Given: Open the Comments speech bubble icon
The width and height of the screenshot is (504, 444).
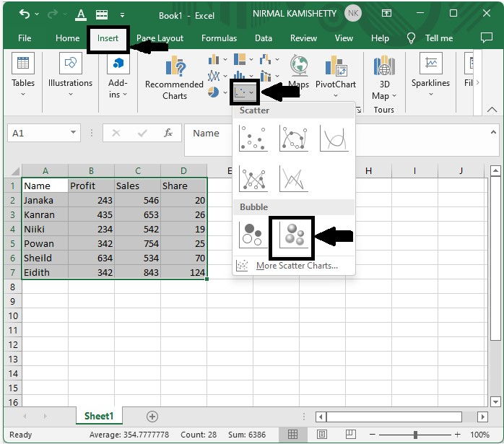Looking at the screenshot, I should 487,38.
